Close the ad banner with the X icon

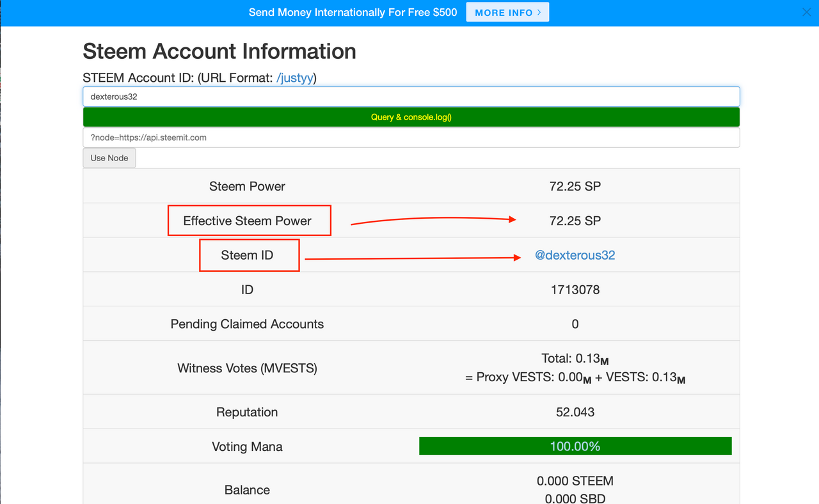point(807,12)
